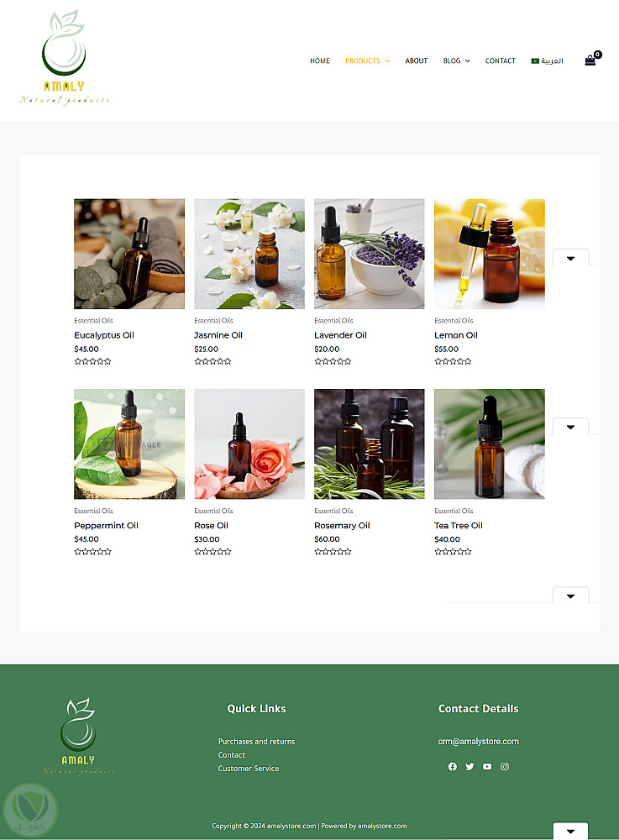Rate Eucalyptus Oil using its star rating
This screenshot has height=840, width=619.
[x=92, y=362]
